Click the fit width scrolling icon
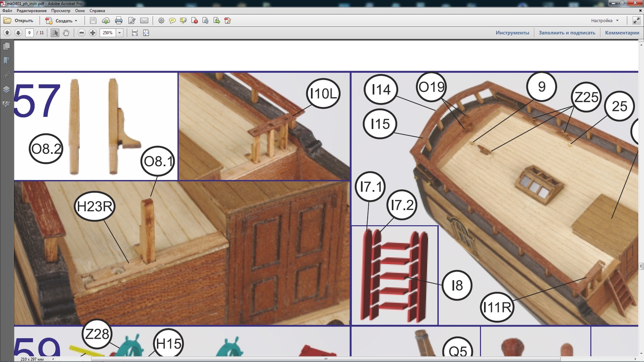 coord(135,33)
